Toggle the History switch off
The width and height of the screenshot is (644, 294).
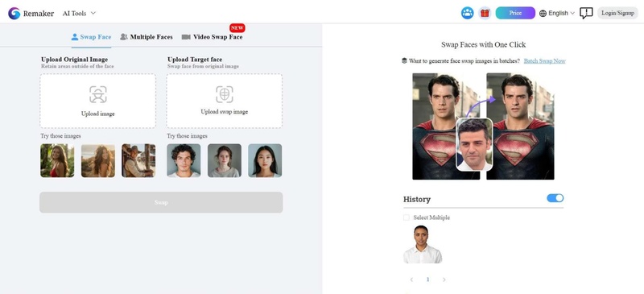(555, 198)
